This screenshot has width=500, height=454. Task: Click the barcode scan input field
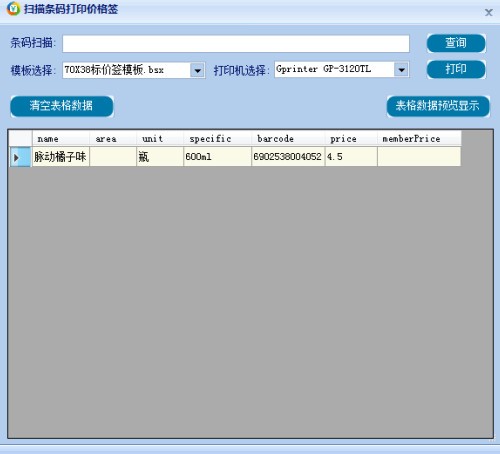(x=236, y=44)
